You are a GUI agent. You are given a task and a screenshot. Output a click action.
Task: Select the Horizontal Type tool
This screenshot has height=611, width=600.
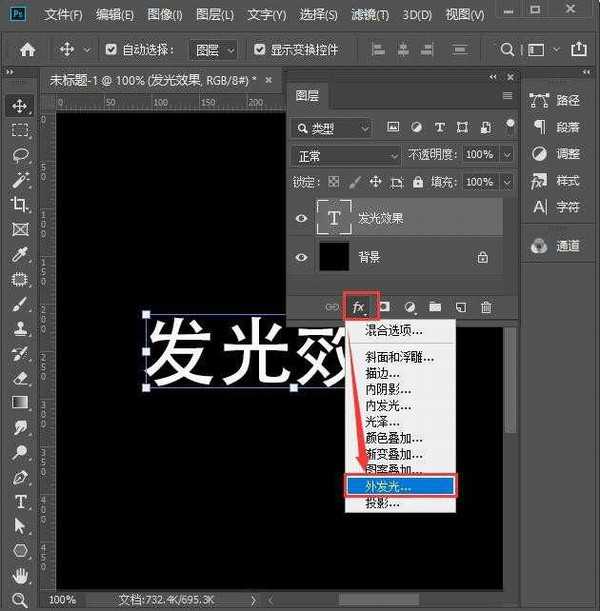click(x=19, y=501)
